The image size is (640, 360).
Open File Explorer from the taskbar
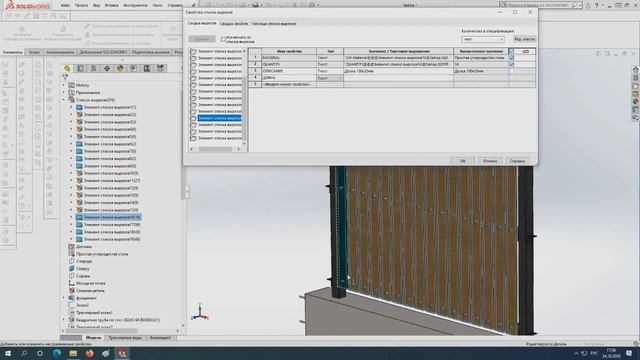coord(73,353)
